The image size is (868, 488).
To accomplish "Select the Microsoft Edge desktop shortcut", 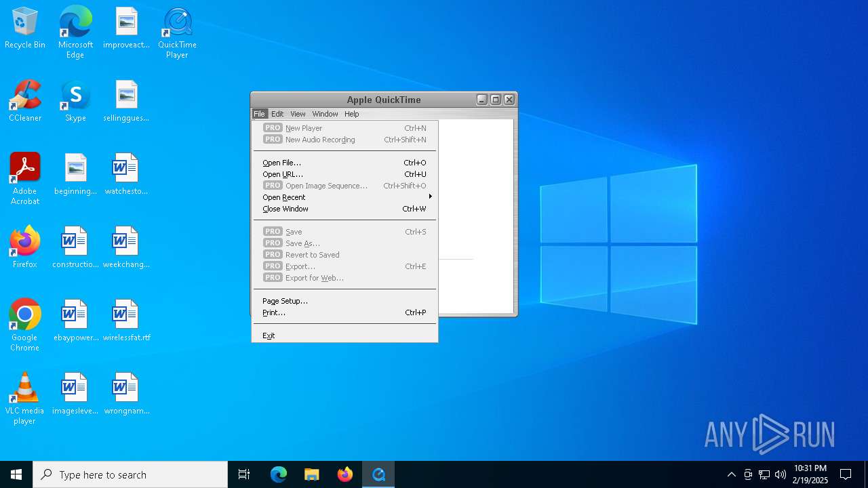I will pos(75,33).
